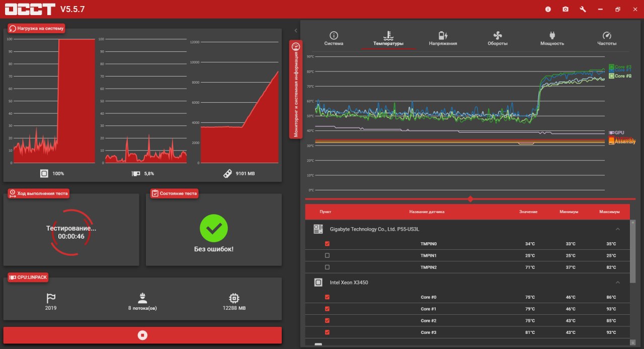Open the Система tab
This screenshot has height=349, width=644.
coord(334,39)
